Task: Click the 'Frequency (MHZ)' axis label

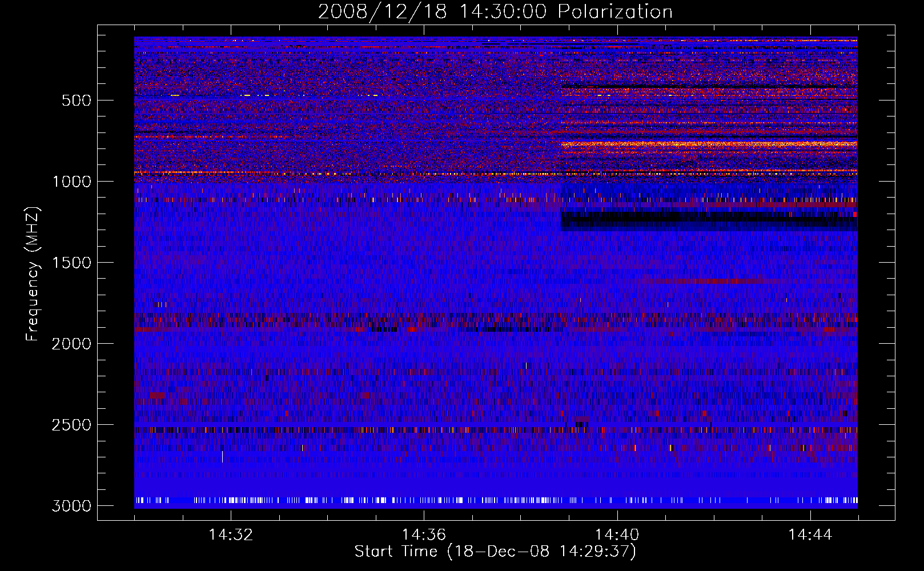Action: 33,274
